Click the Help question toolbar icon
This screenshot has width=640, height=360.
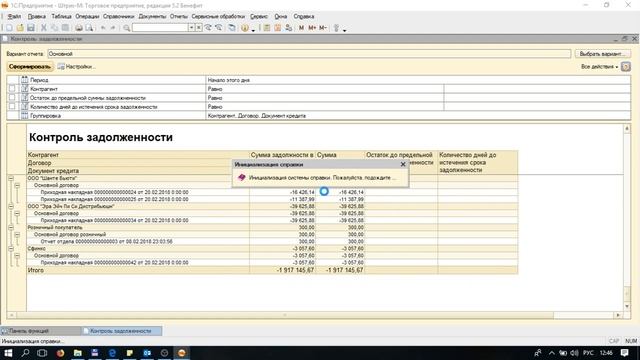coord(245,28)
